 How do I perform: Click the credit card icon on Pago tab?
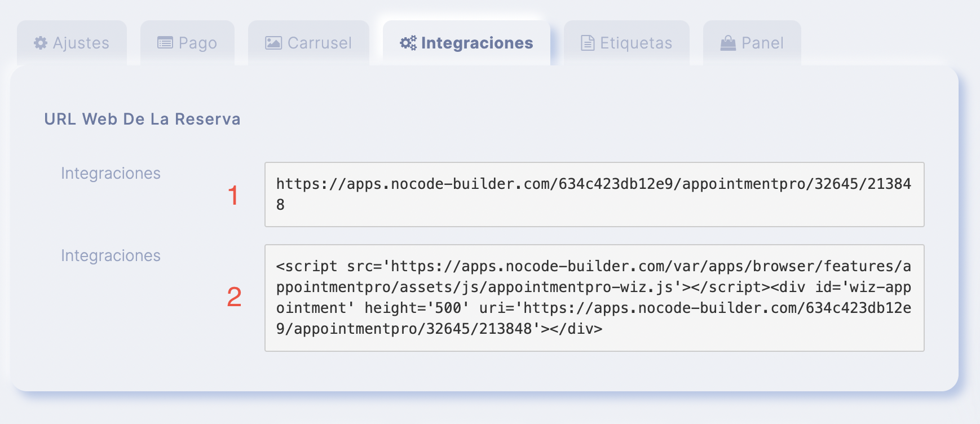click(165, 43)
